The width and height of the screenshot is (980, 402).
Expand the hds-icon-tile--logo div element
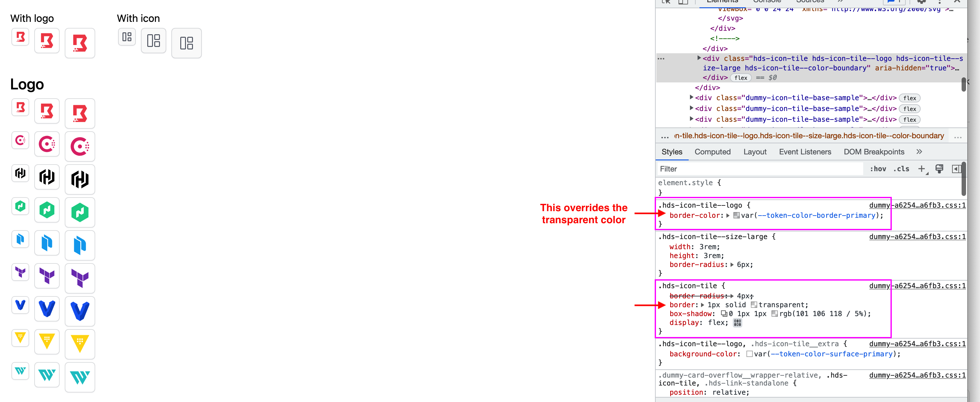point(699,58)
